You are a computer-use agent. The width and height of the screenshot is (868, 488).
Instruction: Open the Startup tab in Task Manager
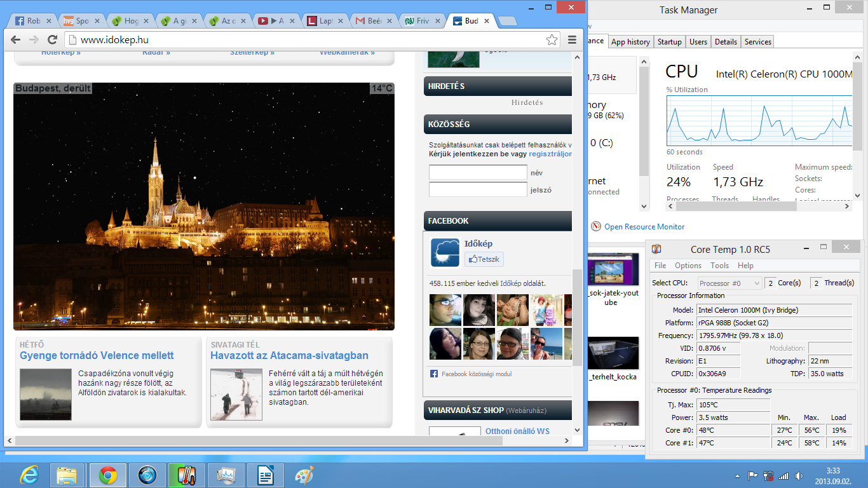[669, 42]
